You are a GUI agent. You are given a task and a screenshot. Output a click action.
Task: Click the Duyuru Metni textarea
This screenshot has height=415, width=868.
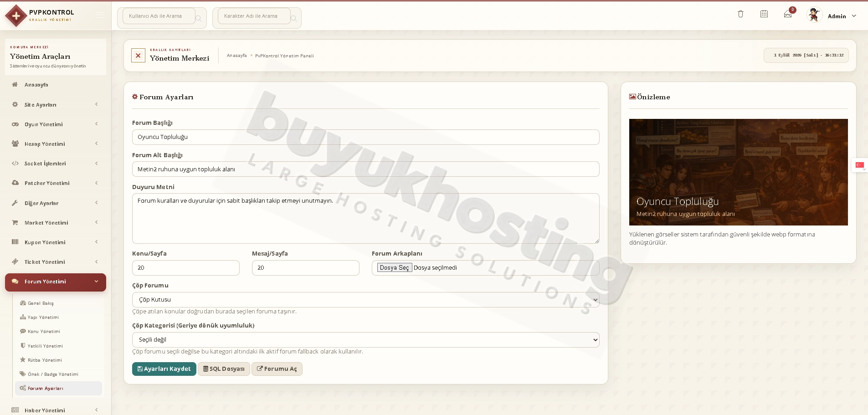pos(365,218)
